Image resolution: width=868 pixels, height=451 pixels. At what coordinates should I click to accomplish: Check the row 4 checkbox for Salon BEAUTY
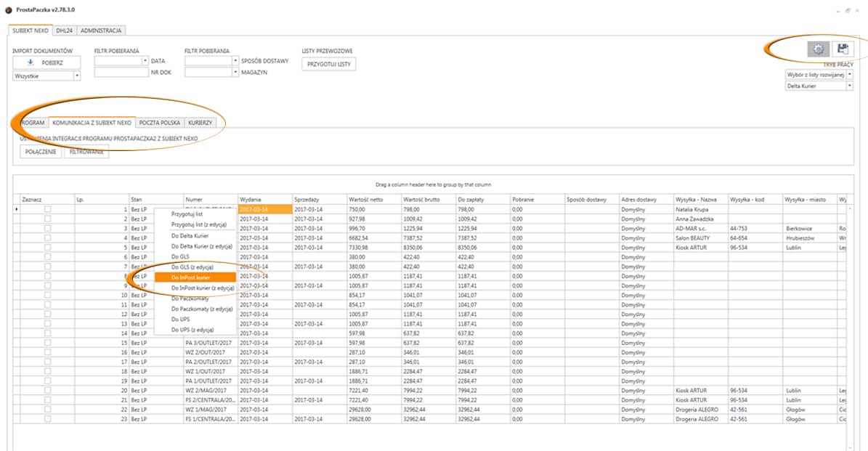click(x=48, y=238)
